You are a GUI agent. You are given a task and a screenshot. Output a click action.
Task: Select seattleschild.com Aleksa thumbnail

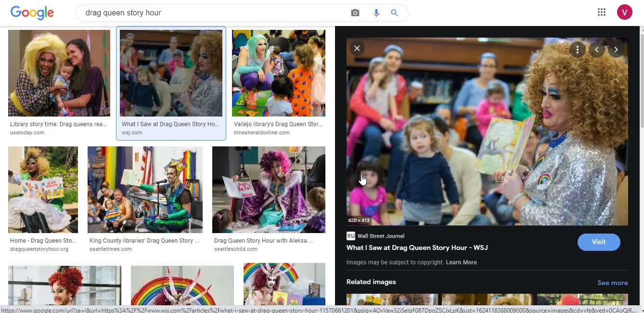pos(269,190)
